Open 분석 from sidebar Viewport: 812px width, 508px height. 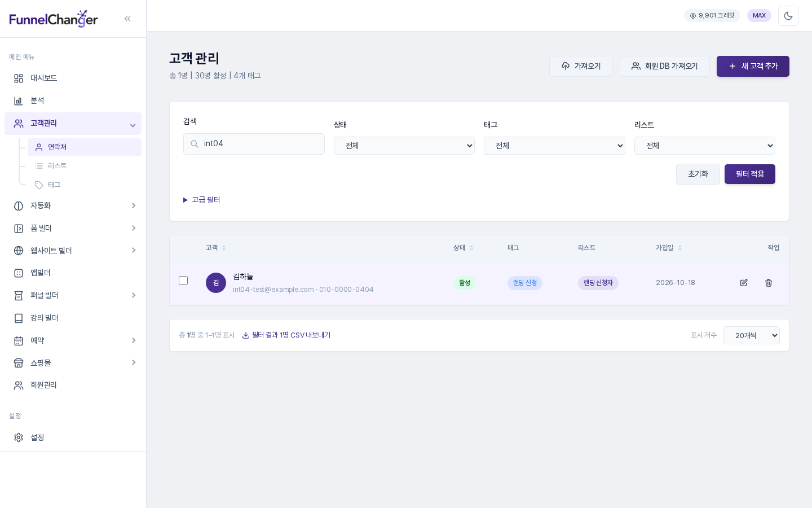coord(73,101)
